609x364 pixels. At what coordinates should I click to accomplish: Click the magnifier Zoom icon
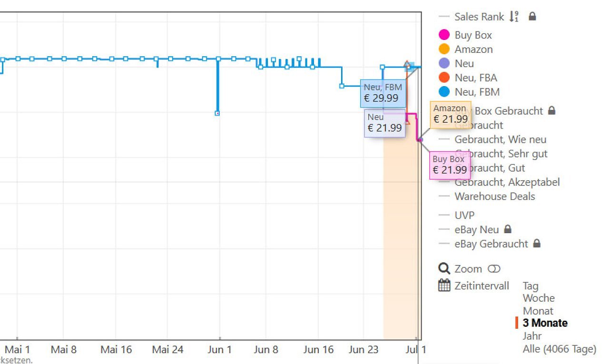point(444,269)
